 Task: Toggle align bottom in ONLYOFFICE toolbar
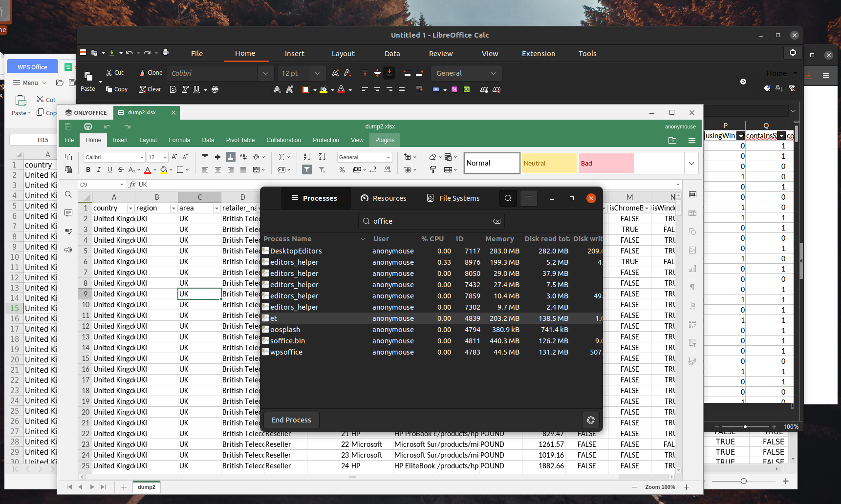coord(230,157)
